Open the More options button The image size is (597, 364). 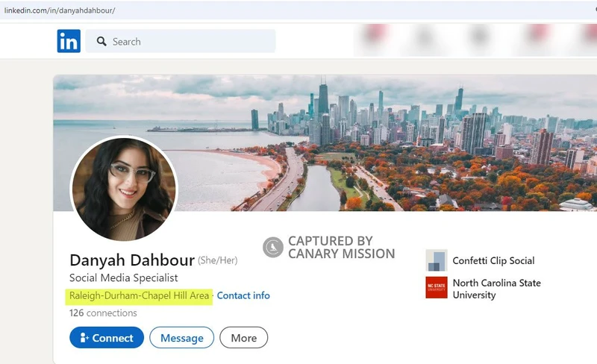coord(244,337)
